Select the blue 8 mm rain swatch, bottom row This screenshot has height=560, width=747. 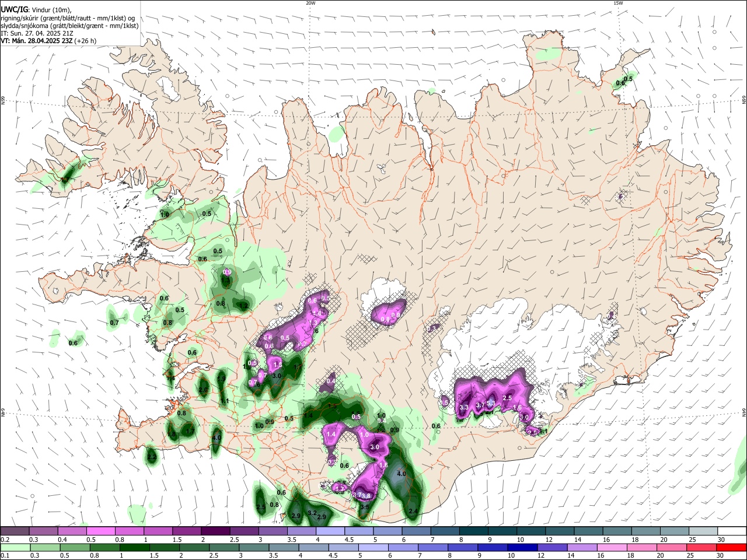(464, 547)
